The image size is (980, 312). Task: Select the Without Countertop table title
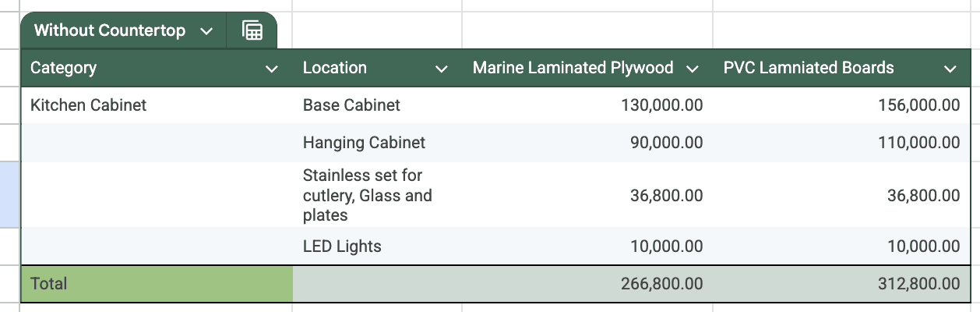click(x=110, y=31)
